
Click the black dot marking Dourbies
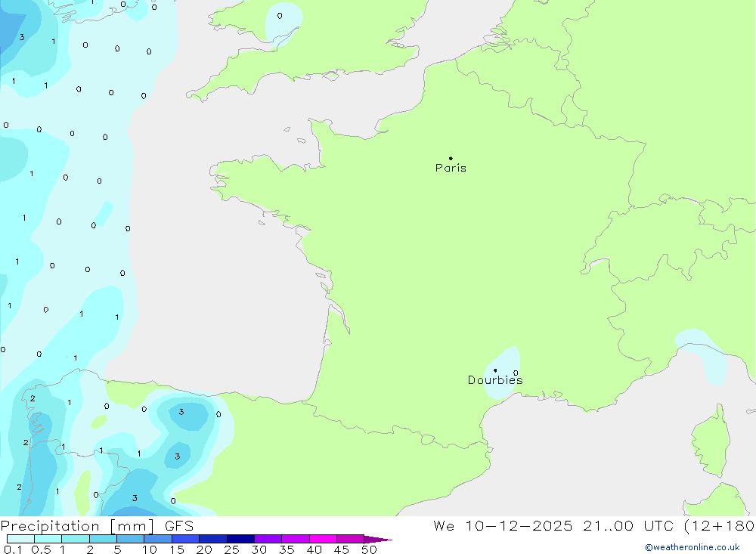coord(495,370)
